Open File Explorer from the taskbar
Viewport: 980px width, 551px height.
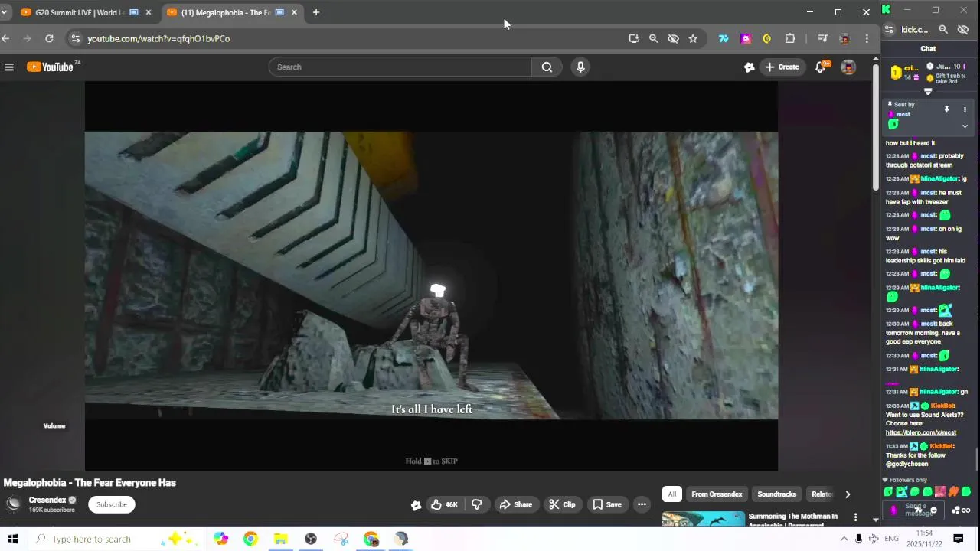[x=280, y=539]
